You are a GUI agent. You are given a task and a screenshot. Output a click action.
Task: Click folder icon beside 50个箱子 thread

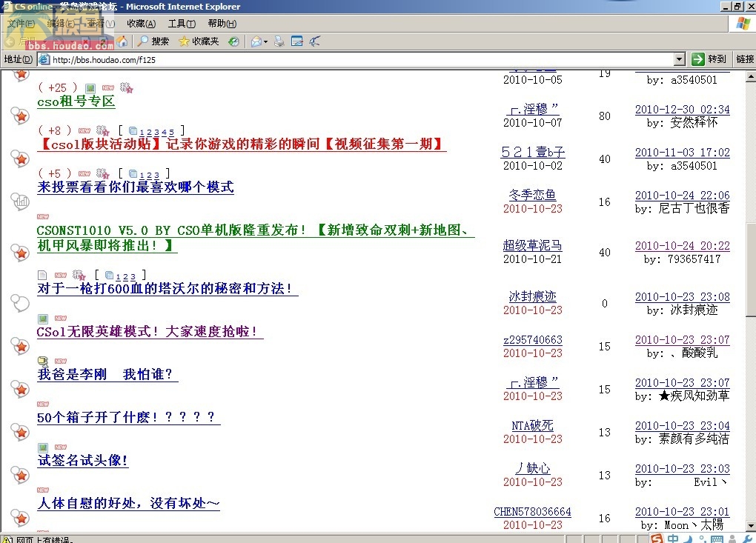[20, 432]
